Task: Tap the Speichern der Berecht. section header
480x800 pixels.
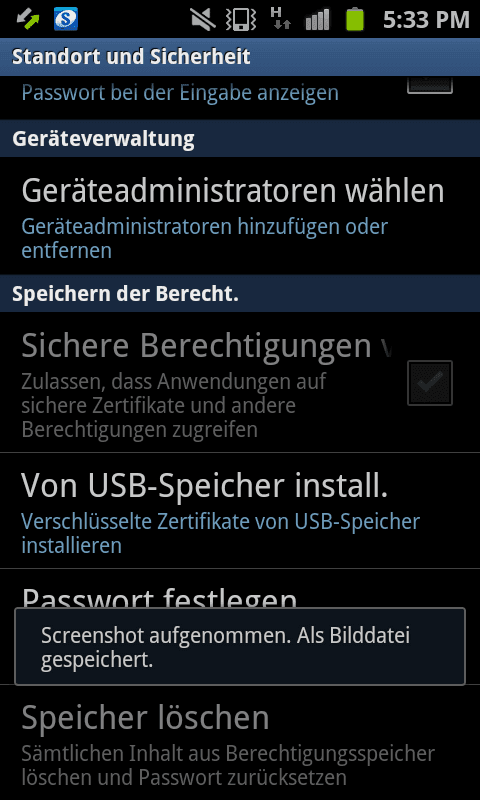Action: (x=240, y=294)
